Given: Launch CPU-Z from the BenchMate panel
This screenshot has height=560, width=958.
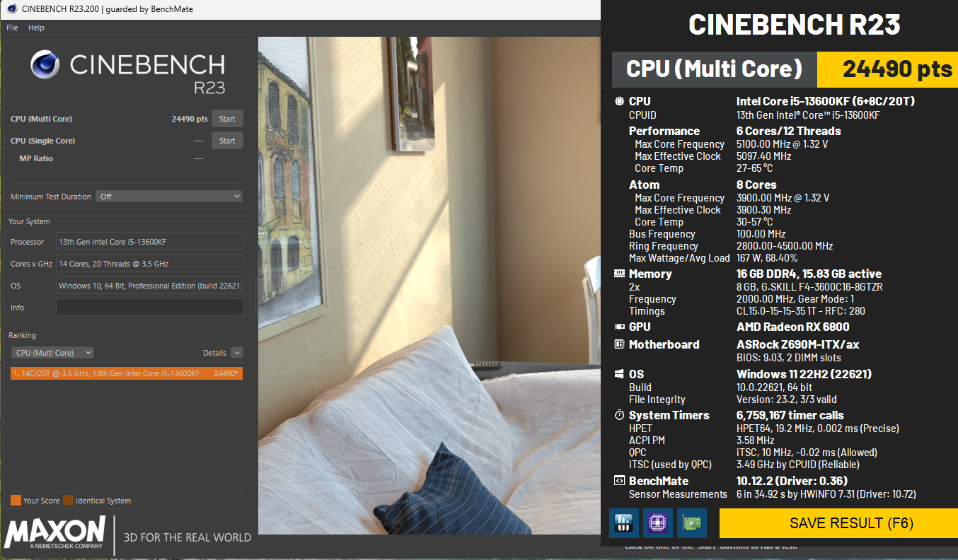Looking at the screenshot, I should pyautogui.click(x=658, y=523).
